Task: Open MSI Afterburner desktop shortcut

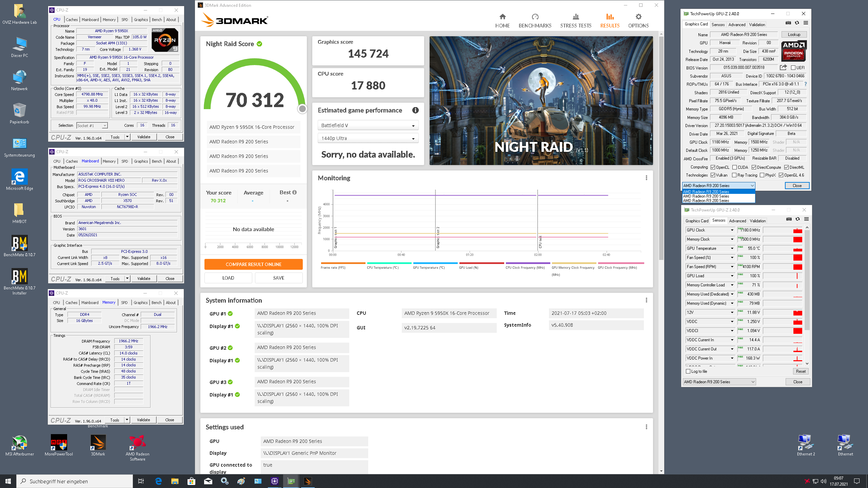Action: [20, 446]
